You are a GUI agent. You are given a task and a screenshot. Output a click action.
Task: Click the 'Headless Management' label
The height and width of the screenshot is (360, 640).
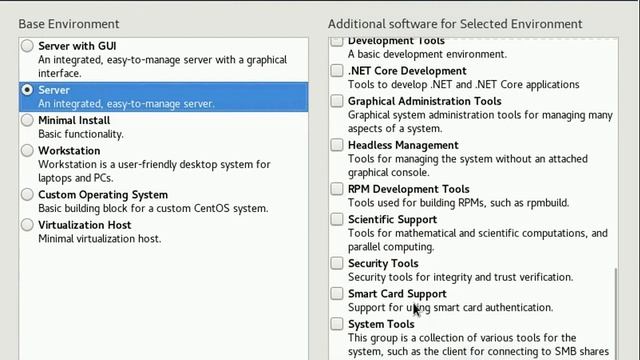click(403, 145)
